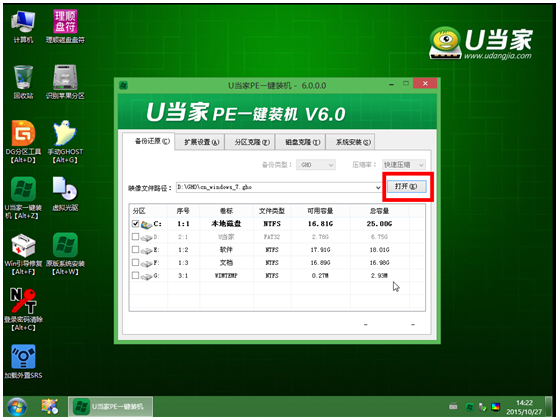Click the 16.98G total capacity cell
The height and width of the screenshot is (417, 556).
(379, 263)
